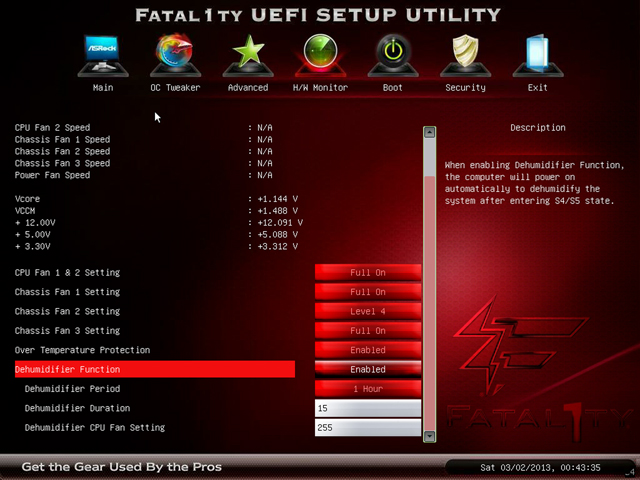Go to the Boot tab label
The width and height of the screenshot is (640, 480).
click(x=393, y=87)
